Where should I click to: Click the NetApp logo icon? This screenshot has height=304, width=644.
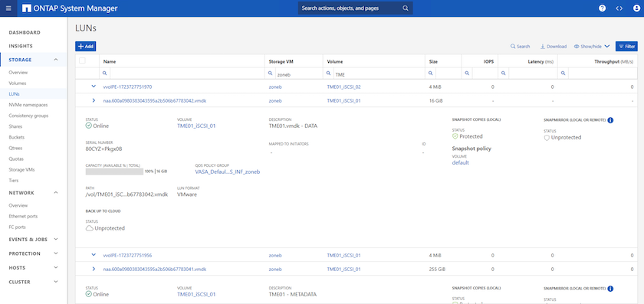click(x=27, y=8)
